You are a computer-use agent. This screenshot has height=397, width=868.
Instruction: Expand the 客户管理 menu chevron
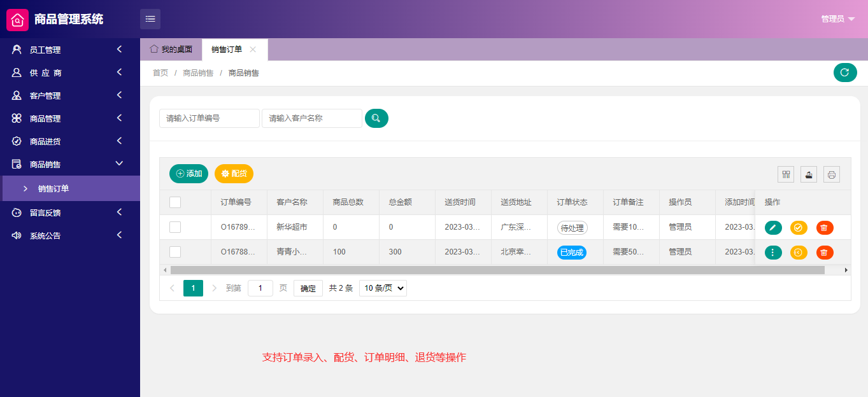(119, 95)
